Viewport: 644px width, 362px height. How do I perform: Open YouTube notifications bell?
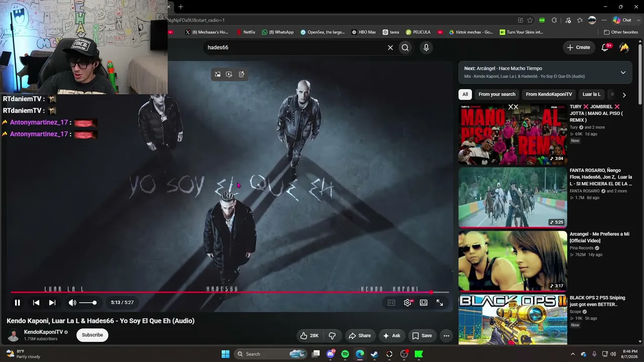pyautogui.click(x=606, y=47)
